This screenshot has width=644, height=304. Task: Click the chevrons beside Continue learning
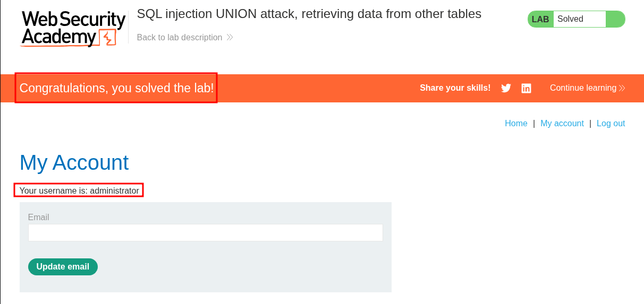[x=622, y=88]
